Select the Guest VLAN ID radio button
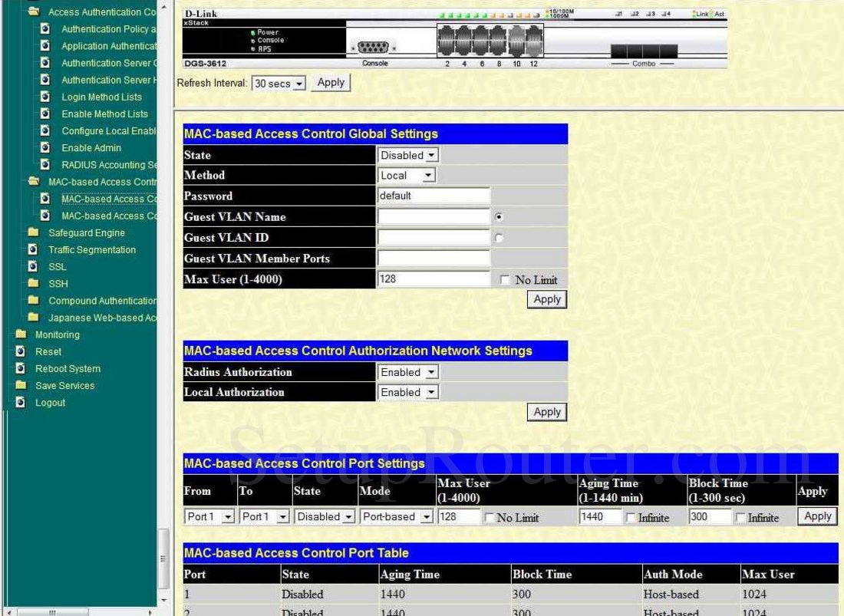Viewport: 844px width, 616px height. click(x=499, y=238)
